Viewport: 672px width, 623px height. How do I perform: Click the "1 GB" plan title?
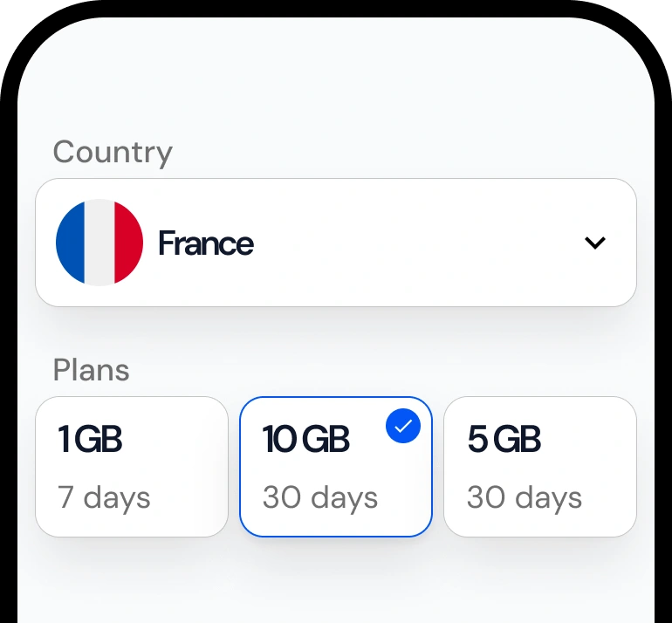tap(90, 440)
